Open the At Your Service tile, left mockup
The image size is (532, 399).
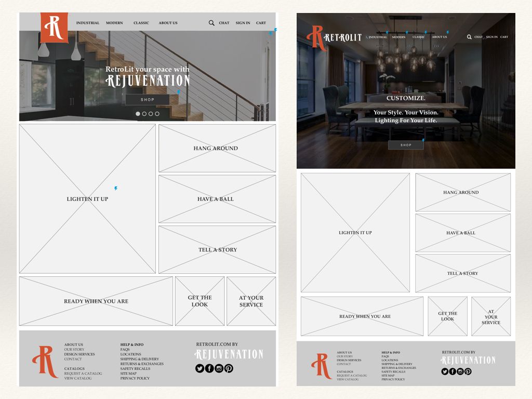251,301
